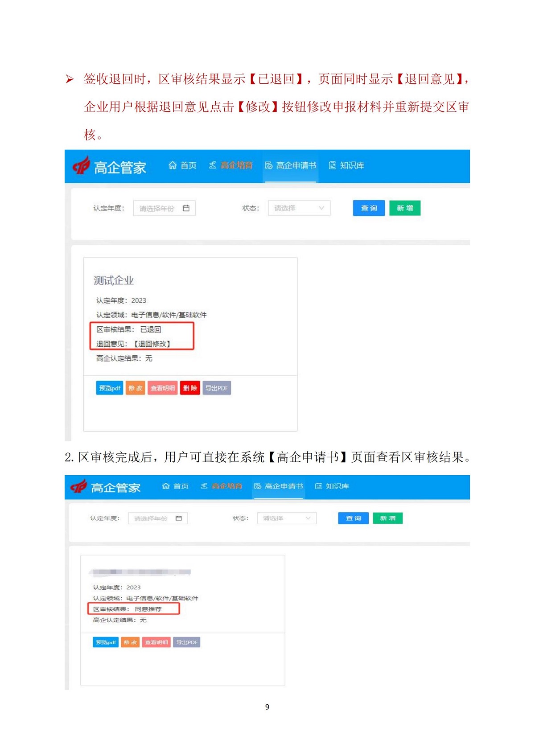Click the 认定领域 line on the 同意推荐 card
Viewport: 535px width, 756px height.
pyautogui.click(x=146, y=598)
